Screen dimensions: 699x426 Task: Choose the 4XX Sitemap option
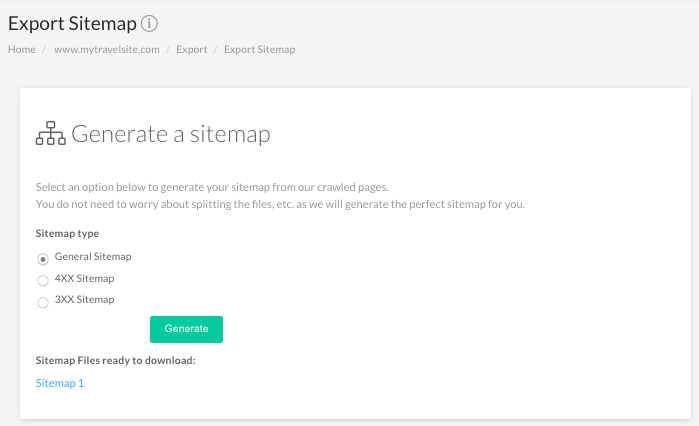pyautogui.click(x=43, y=280)
